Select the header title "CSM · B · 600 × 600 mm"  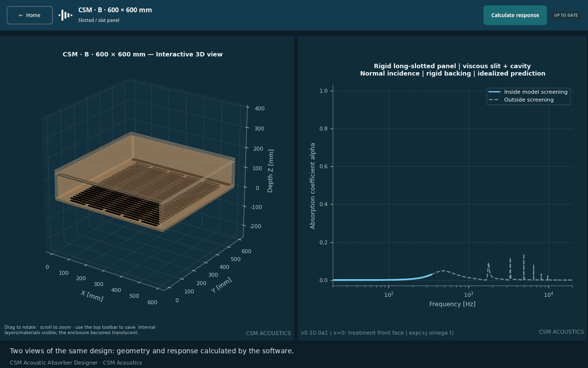[x=115, y=10]
